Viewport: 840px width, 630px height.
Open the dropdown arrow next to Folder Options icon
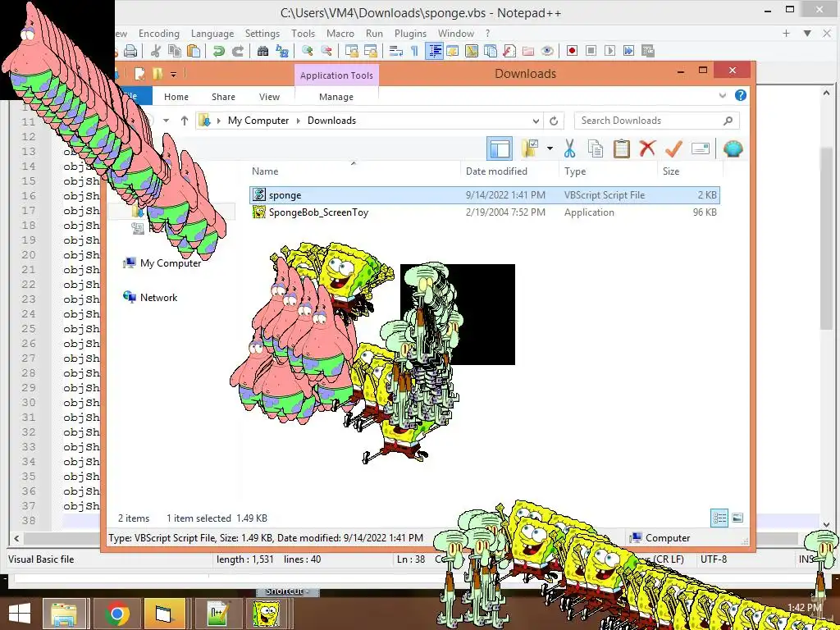pos(550,148)
